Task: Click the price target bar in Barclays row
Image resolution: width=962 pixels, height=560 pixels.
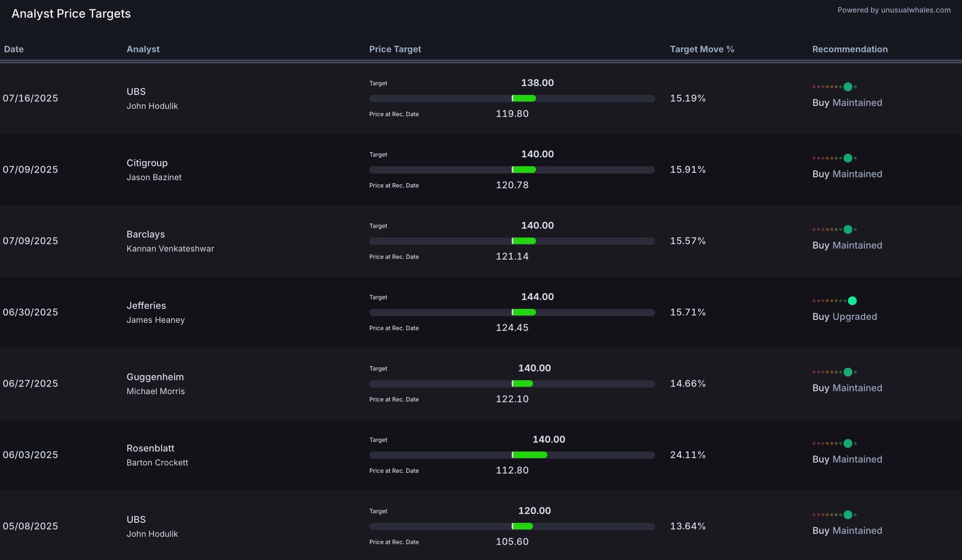Action: (x=512, y=241)
